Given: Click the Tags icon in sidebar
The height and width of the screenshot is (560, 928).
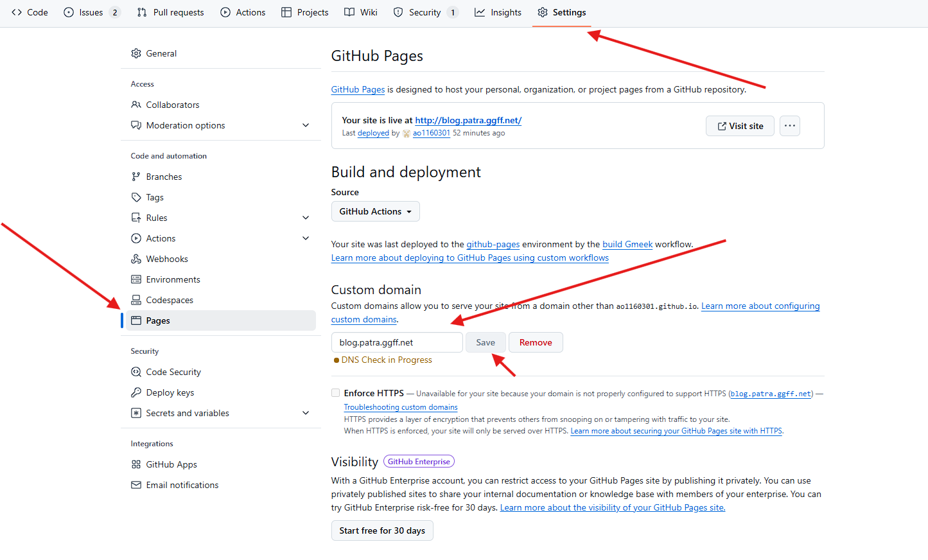Looking at the screenshot, I should (x=136, y=197).
